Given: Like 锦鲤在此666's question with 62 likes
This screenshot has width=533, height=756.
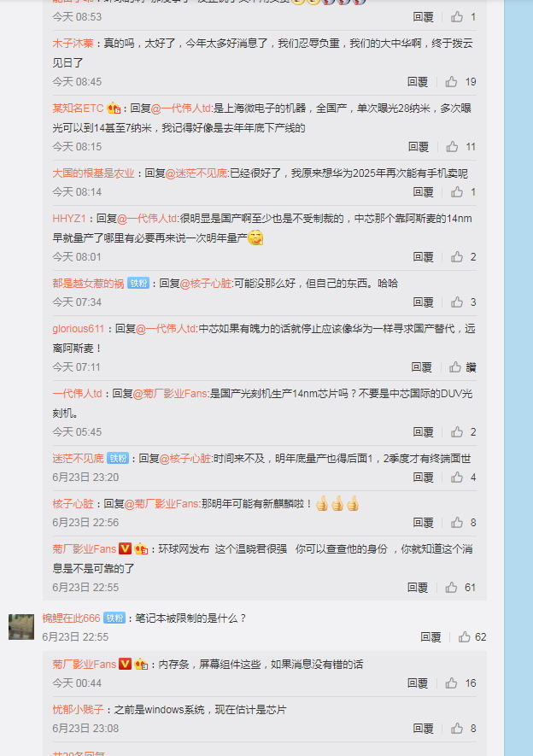Looking at the screenshot, I should tap(465, 637).
